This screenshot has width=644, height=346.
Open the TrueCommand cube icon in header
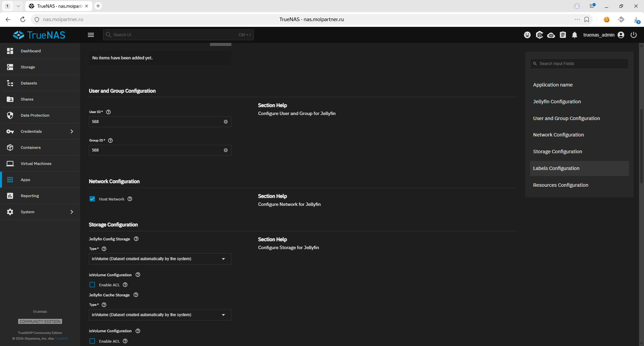(539, 35)
